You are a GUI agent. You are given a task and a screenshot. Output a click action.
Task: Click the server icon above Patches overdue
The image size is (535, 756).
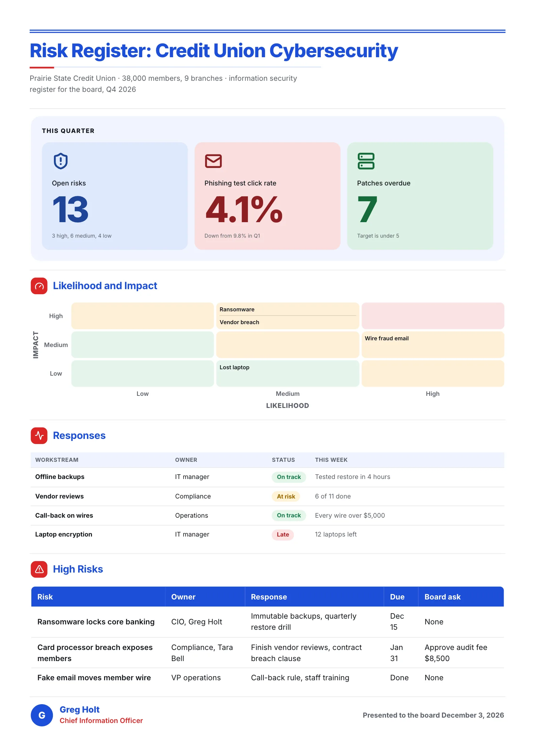[366, 161]
